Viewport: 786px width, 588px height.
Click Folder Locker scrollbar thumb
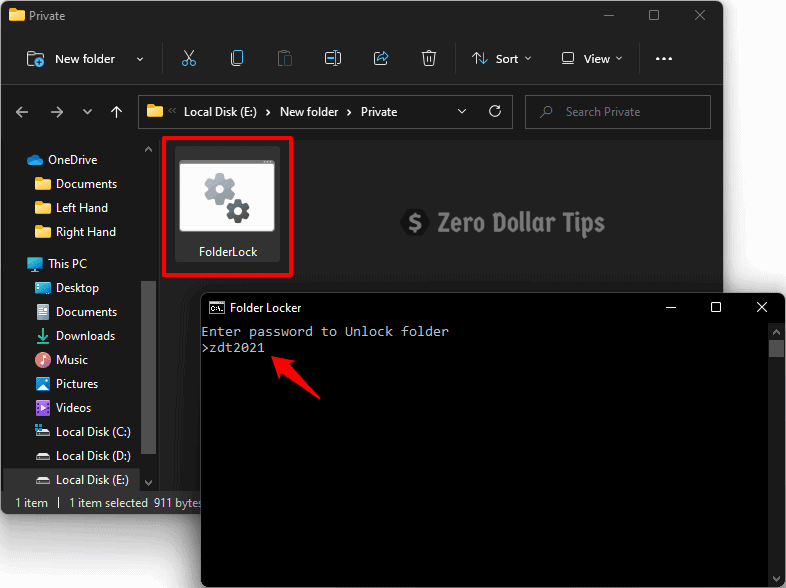click(x=776, y=348)
